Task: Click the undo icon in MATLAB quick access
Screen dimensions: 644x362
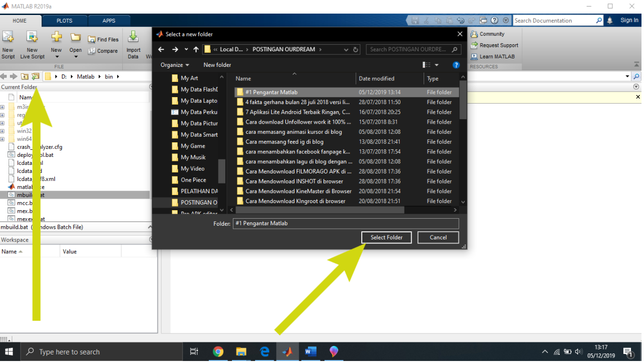Action: pyautogui.click(x=461, y=21)
